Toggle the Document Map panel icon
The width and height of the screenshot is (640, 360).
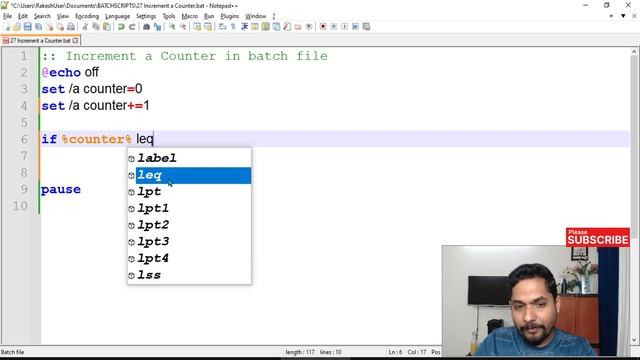pyautogui.click(x=265, y=27)
